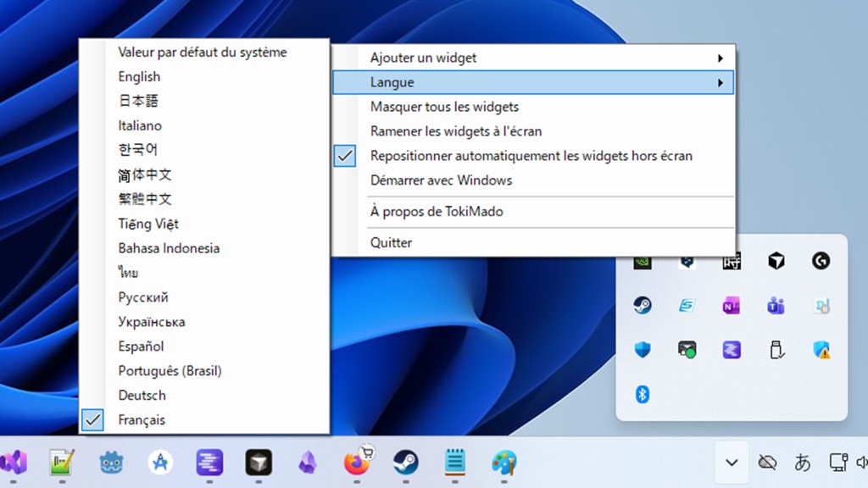Expand the Ajouter un widget submenu
The width and height of the screenshot is (868, 488).
click(x=533, y=58)
